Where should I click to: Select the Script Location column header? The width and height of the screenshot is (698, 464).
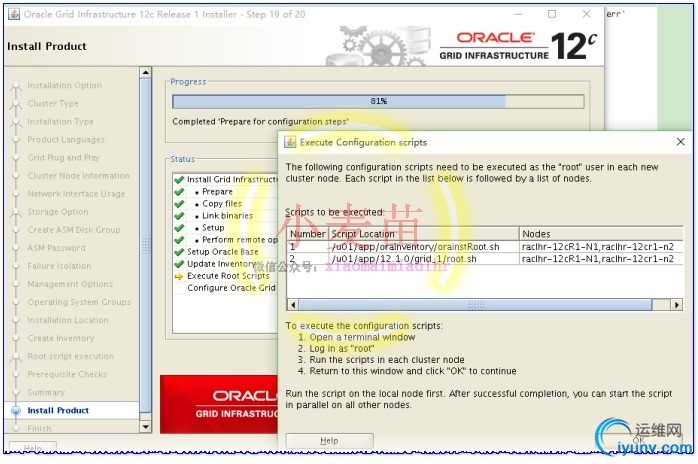[x=424, y=234]
